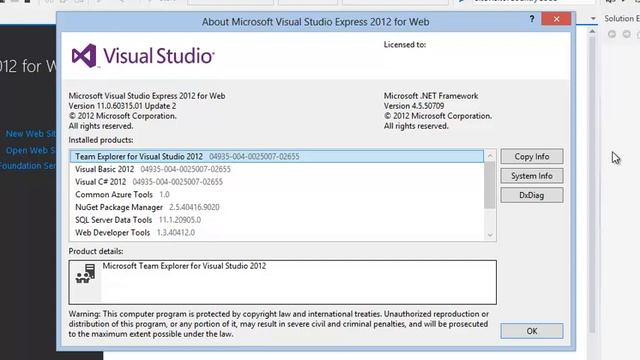Viewport: 640px width, 360px height.
Task: Select NuGet Package Manager entry
Action: [277, 207]
